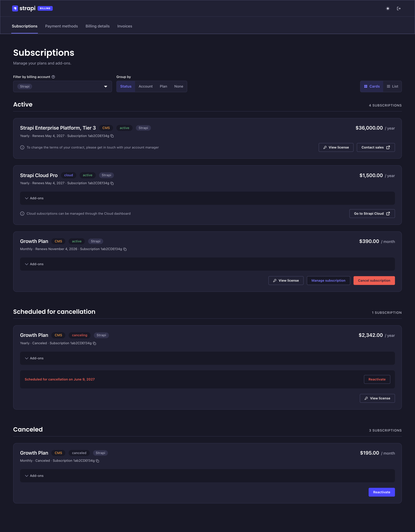Click 'Strapi Enterprise Platform, Tier 3' title
Screen dimensions: 415x532
click(58, 128)
